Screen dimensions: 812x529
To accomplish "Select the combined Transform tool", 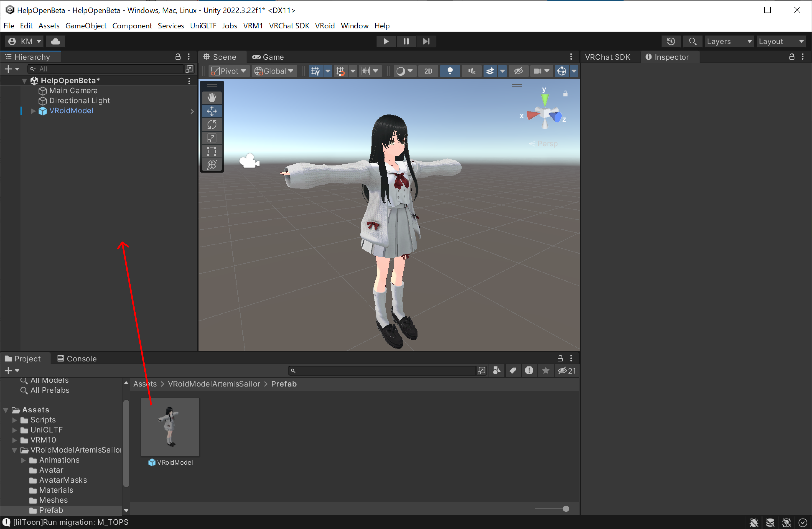I will click(x=211, y=164).
